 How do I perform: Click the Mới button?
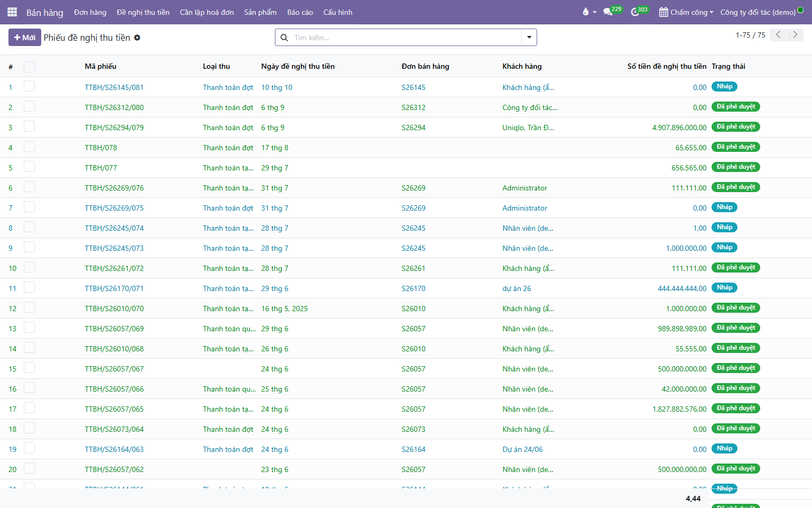point(25,38)
